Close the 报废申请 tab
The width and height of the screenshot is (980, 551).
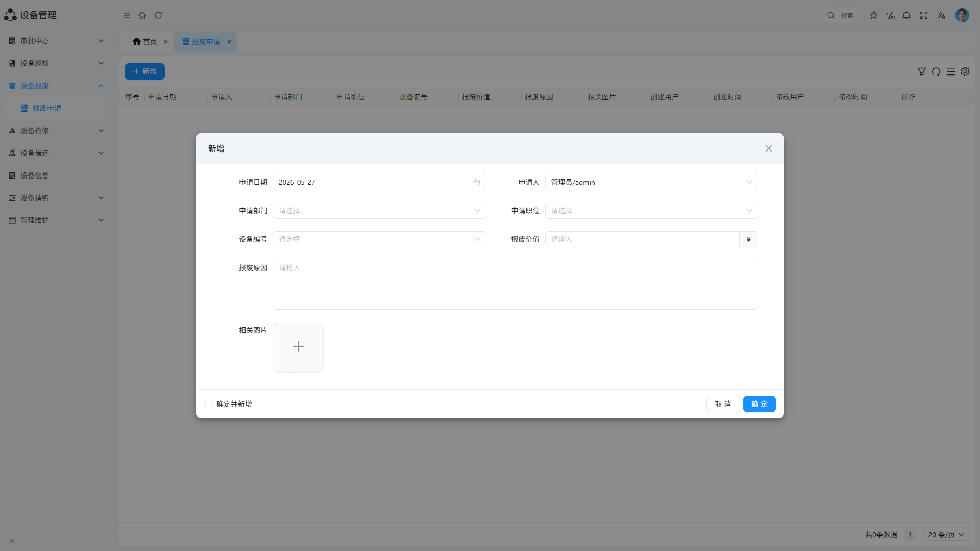click(229, 42)
